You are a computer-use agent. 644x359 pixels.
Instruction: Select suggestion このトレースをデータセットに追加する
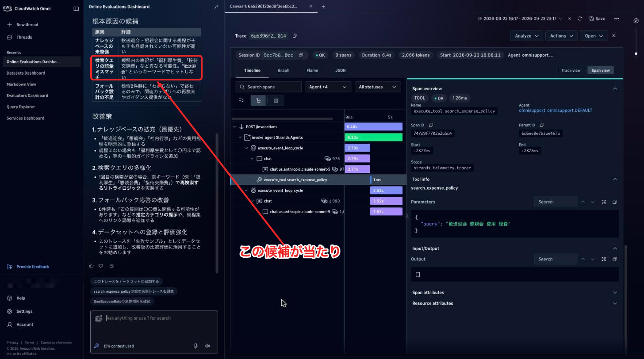coord(126,281)
